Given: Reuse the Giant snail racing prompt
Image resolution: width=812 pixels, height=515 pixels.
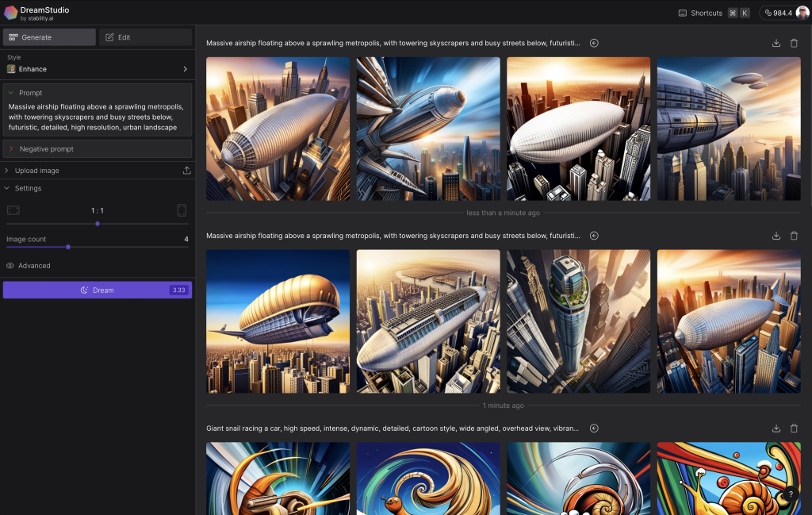Looking at the screenshot, I should [x=594, y=429].
